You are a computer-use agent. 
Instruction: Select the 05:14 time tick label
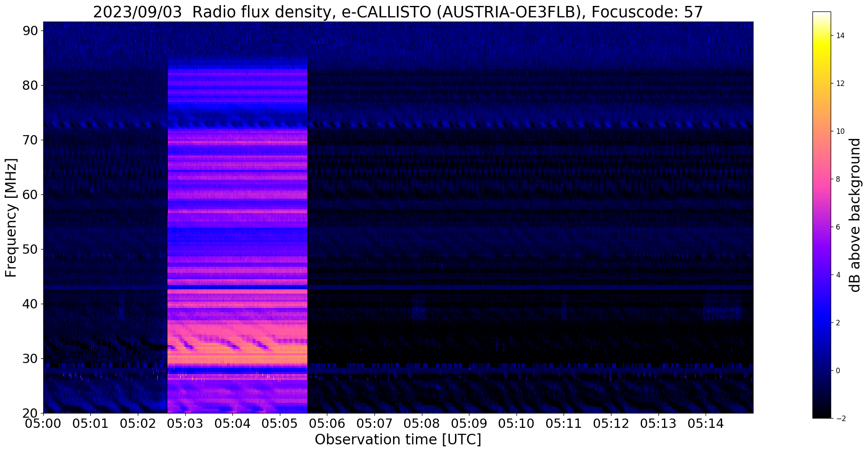tap(706, 423)
